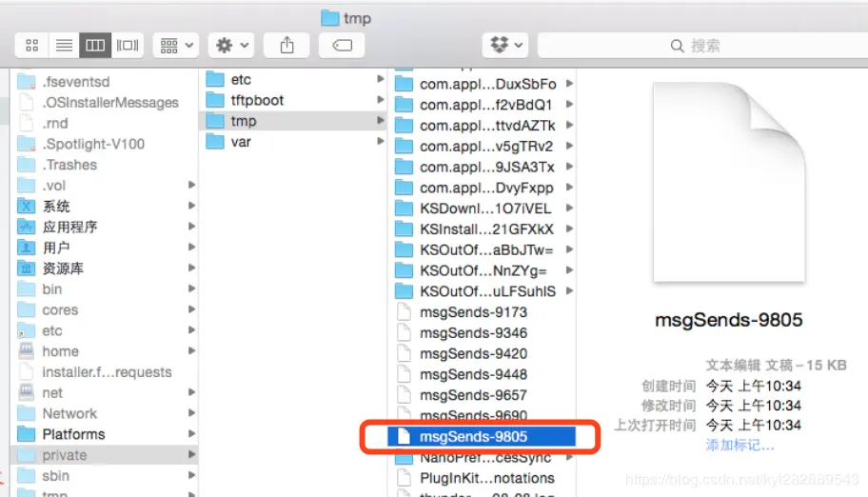Open the Dropbox toolbar menu
Image resolution: width=868 pixels, height=497 pixels.
[506, 46]
